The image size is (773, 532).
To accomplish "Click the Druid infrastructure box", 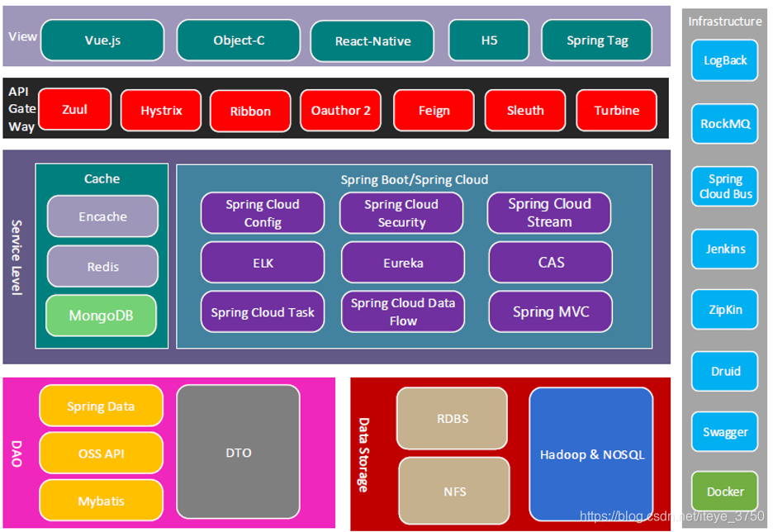I will tap(725, 371).
